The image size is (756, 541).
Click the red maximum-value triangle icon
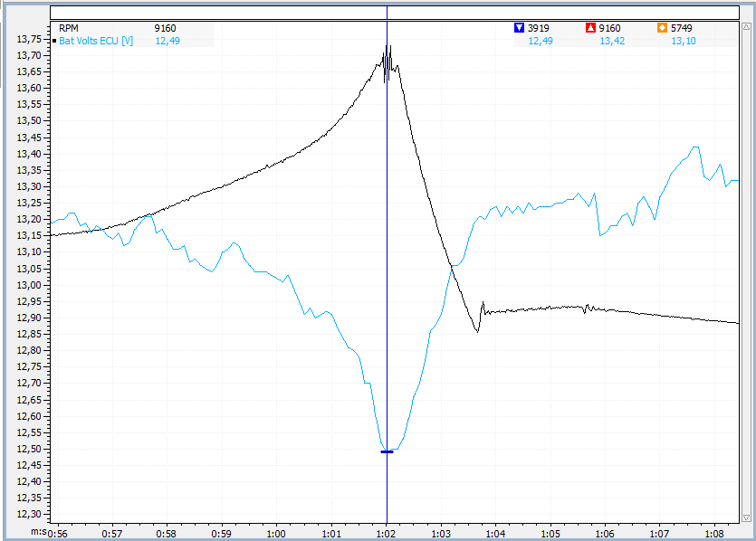point(590,28)
